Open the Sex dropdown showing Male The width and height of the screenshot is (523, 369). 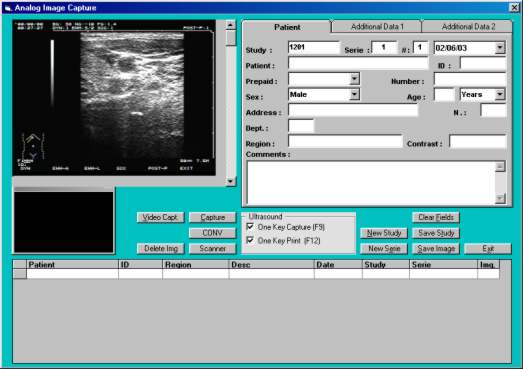click(x=355, y=94)
